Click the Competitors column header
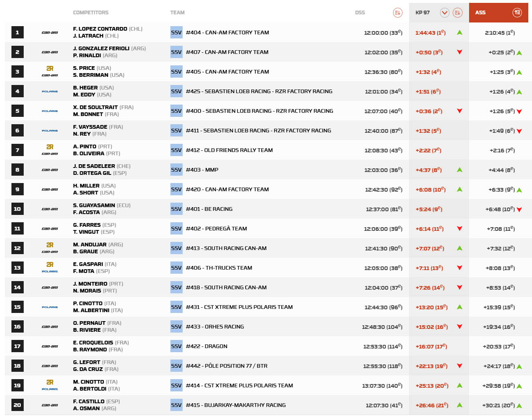The image size is (532, 420). coord(91,13)
